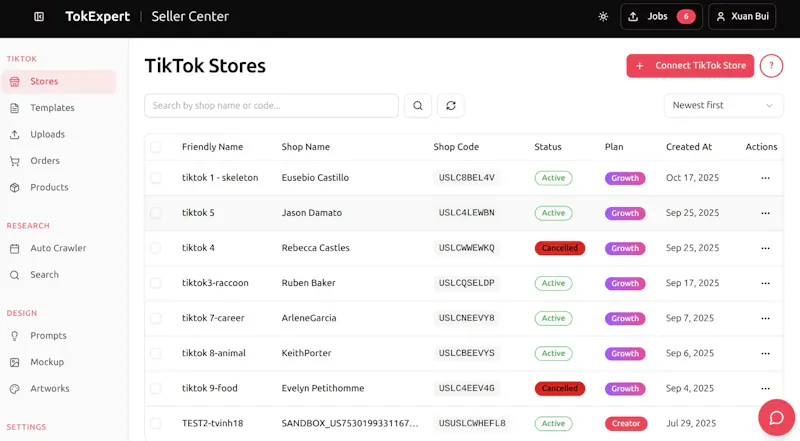Click shop name Rebecca Castles
Viewport: 800px width, 441px height.
pyautogui.click(x=315, y=248)
